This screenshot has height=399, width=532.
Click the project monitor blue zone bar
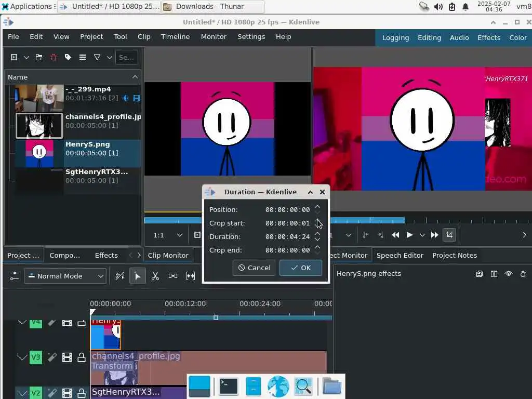click(367, 220)
